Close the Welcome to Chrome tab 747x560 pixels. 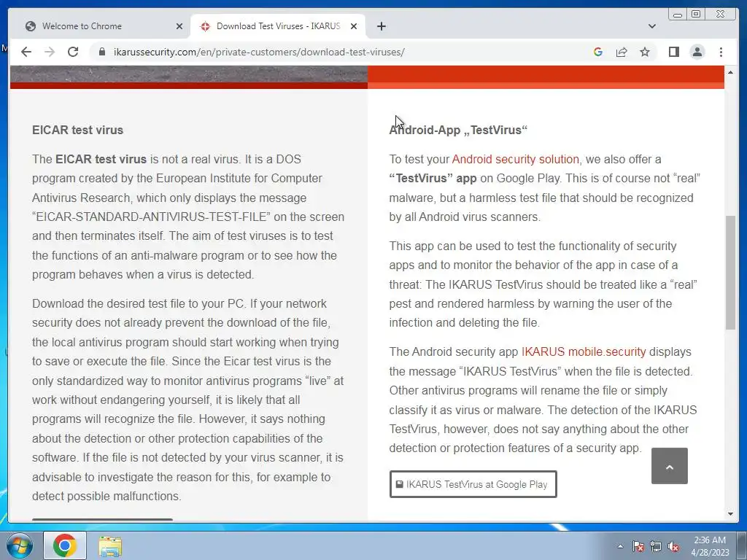point(179,26)
